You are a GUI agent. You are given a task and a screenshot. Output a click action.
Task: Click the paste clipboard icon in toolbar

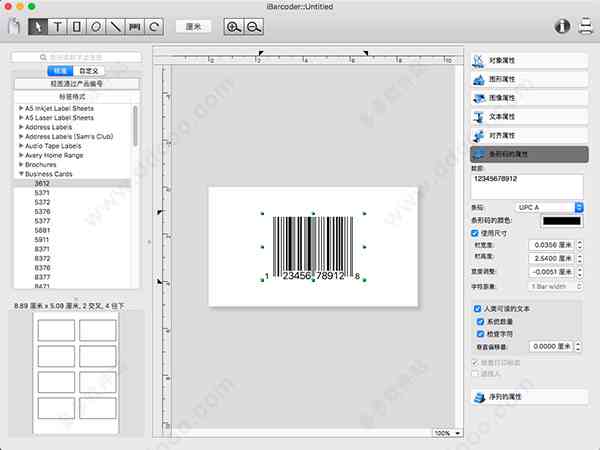click(14, 26)
